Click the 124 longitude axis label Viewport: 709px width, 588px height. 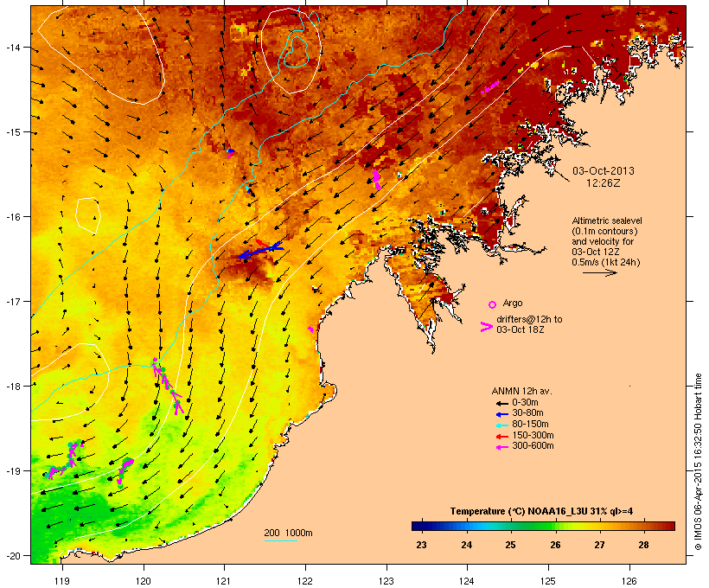tap(467, 581)
